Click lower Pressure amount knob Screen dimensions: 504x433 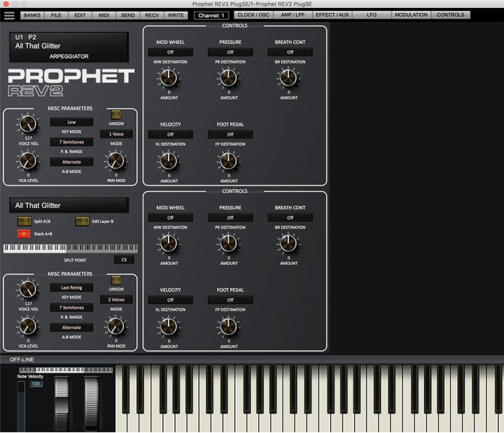[x=229, y=243]
